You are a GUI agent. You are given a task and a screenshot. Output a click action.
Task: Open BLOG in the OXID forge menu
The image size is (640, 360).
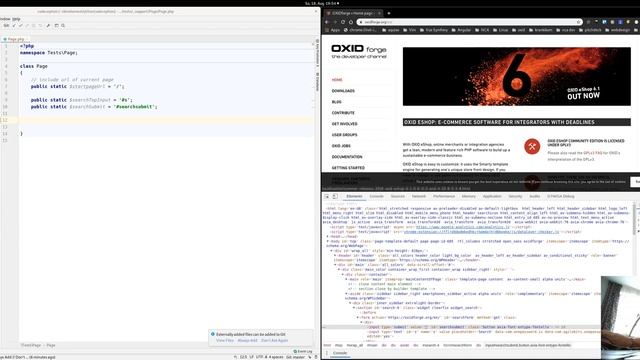click(337, 102)
